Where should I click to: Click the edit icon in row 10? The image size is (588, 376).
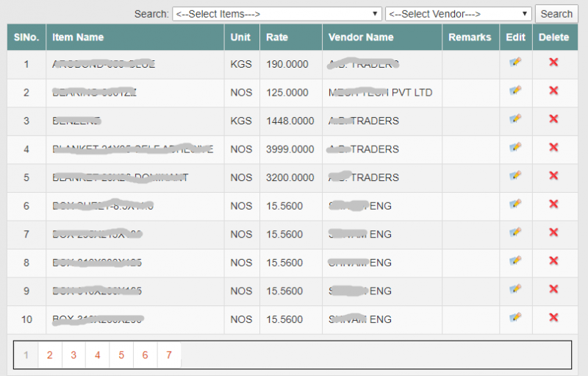[x=515, y=318]
